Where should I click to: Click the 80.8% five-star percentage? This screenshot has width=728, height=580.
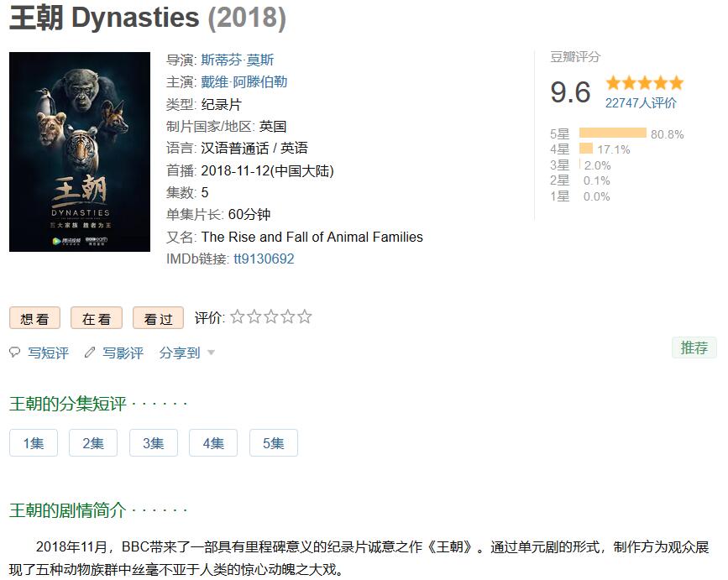point(668,134)
